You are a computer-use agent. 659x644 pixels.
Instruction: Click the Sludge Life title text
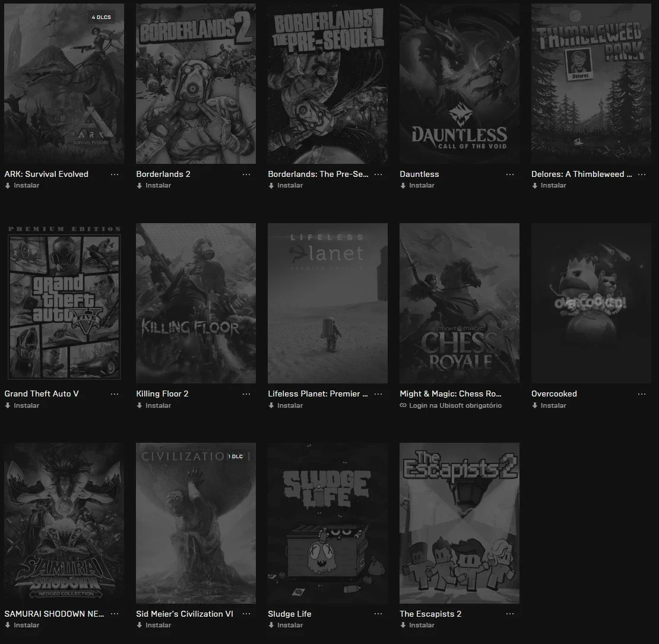point(290,614)
